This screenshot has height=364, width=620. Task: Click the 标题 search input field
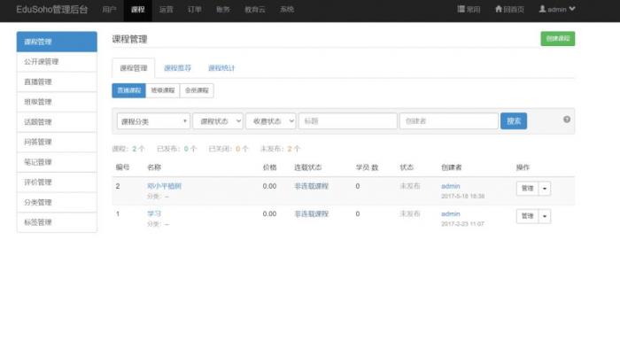point(347,121)
